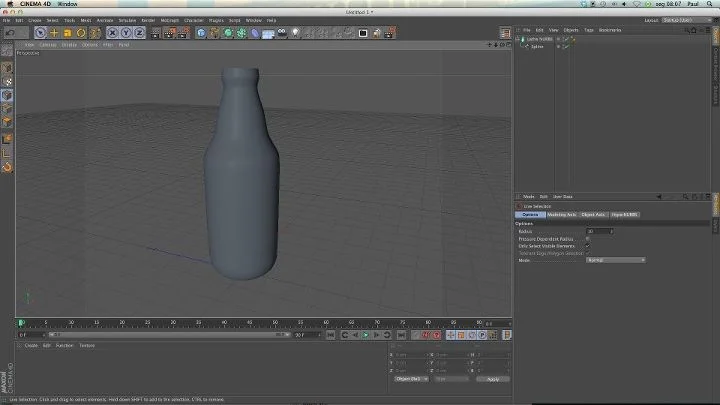Image resolution: width=720 pixels, height=405 pixels.
Task: Go to end of animation
Action: (x=401, y=335)
